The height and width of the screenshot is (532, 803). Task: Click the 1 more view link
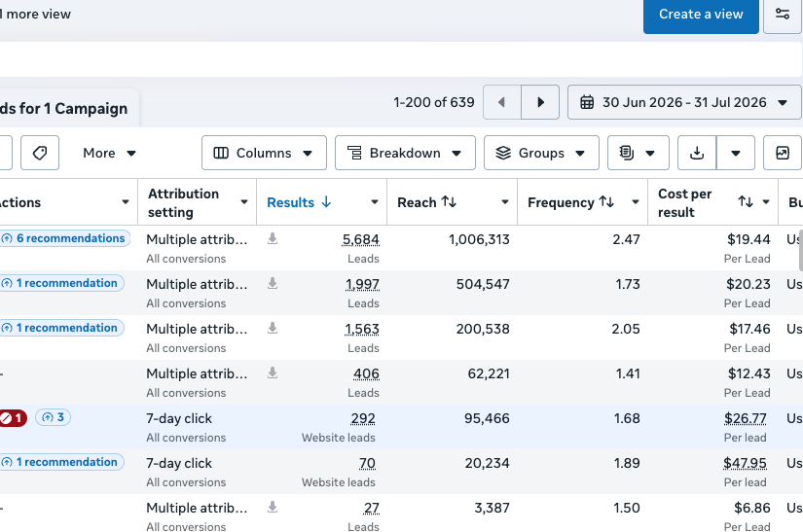[35, 14]
